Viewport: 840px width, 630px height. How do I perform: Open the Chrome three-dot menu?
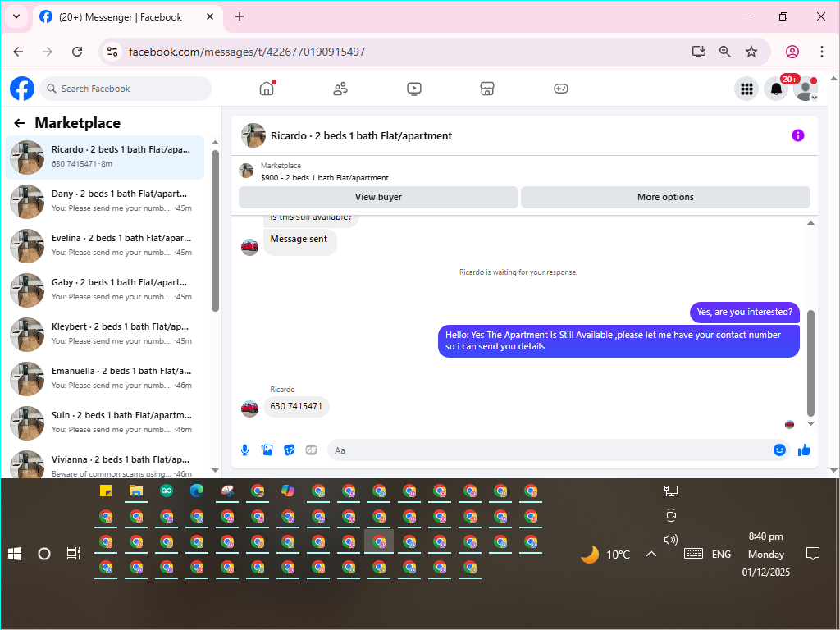click(822, 52)
